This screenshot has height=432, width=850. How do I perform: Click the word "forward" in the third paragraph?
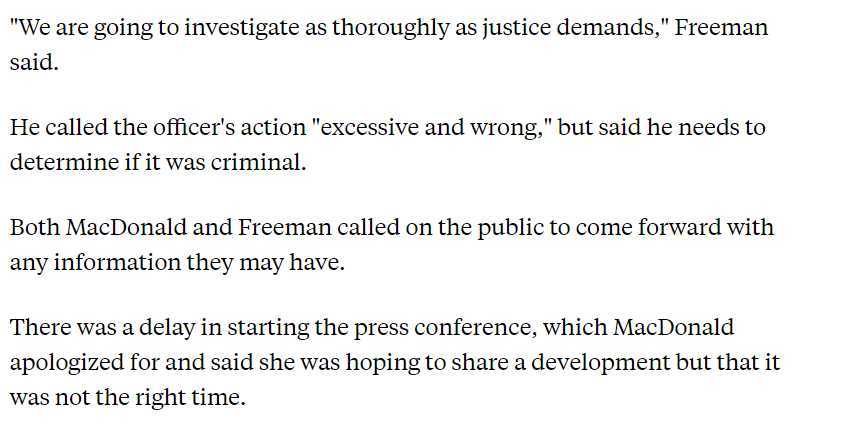(688, 228)
